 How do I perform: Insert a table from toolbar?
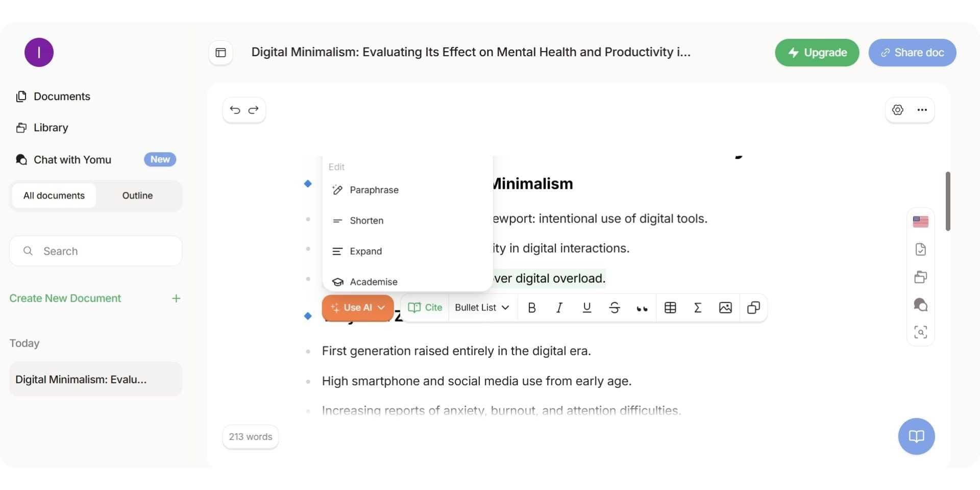click(670, 307)
